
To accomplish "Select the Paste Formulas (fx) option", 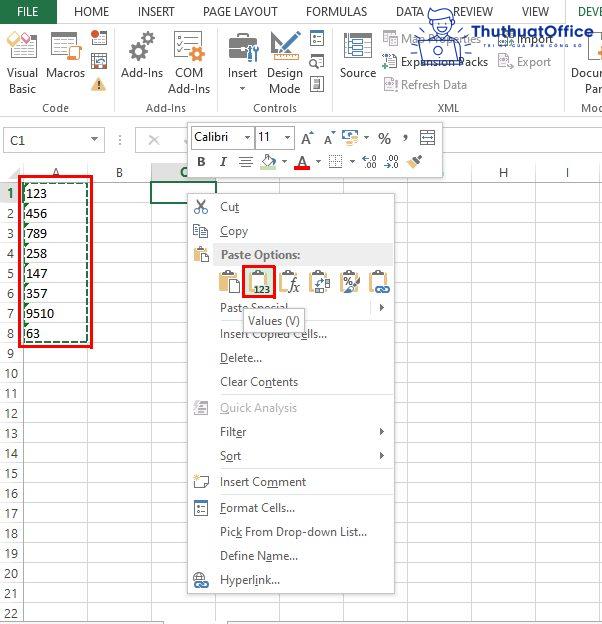I will point(290,281).
